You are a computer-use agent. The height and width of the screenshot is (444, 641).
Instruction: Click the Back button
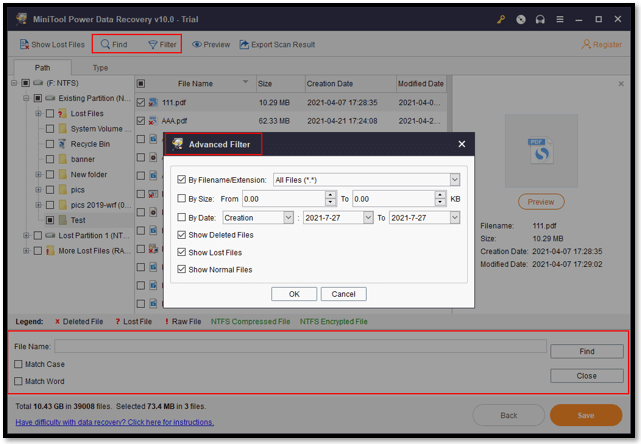coord(509,415)
